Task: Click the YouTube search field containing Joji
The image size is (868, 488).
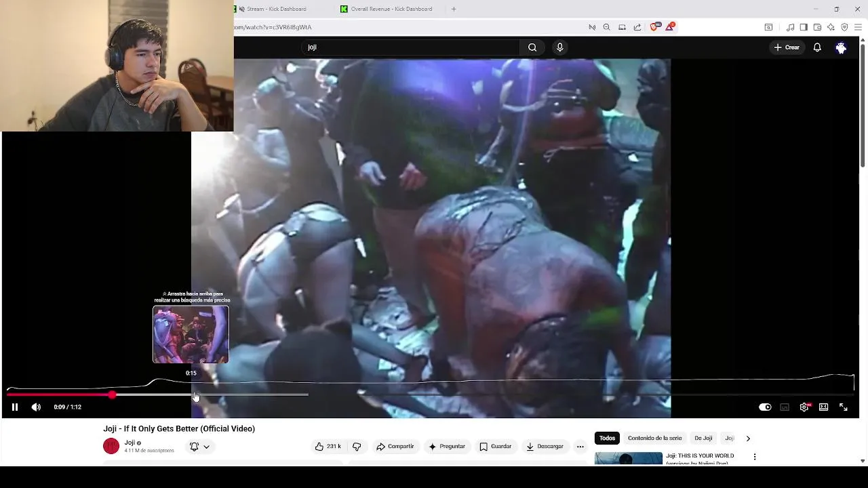Action: click(410, 47)
